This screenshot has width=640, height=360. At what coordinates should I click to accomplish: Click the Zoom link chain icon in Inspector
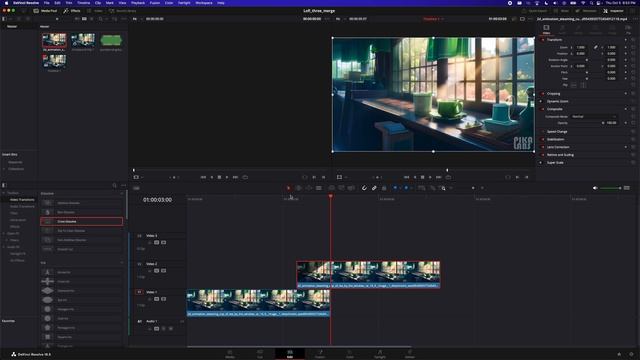(596, 47)
